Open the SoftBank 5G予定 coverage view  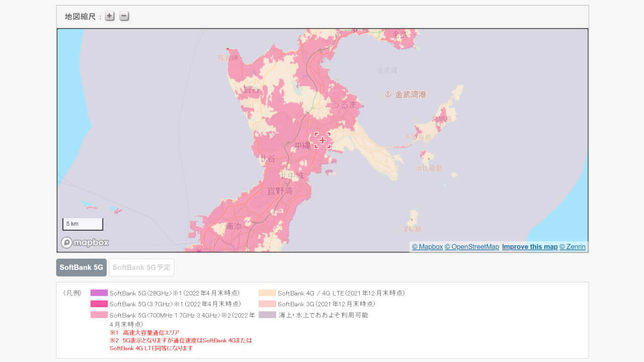141,267
